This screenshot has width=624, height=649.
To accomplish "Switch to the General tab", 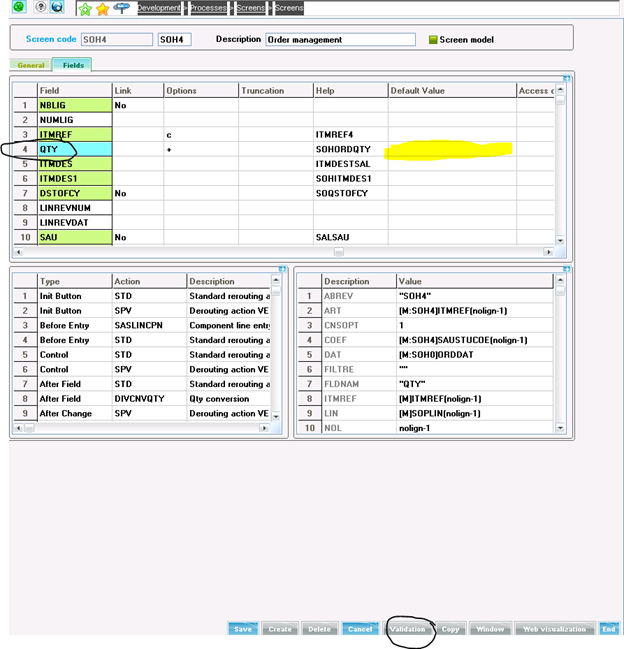I will pyautogui.click(x=30, y=64).
